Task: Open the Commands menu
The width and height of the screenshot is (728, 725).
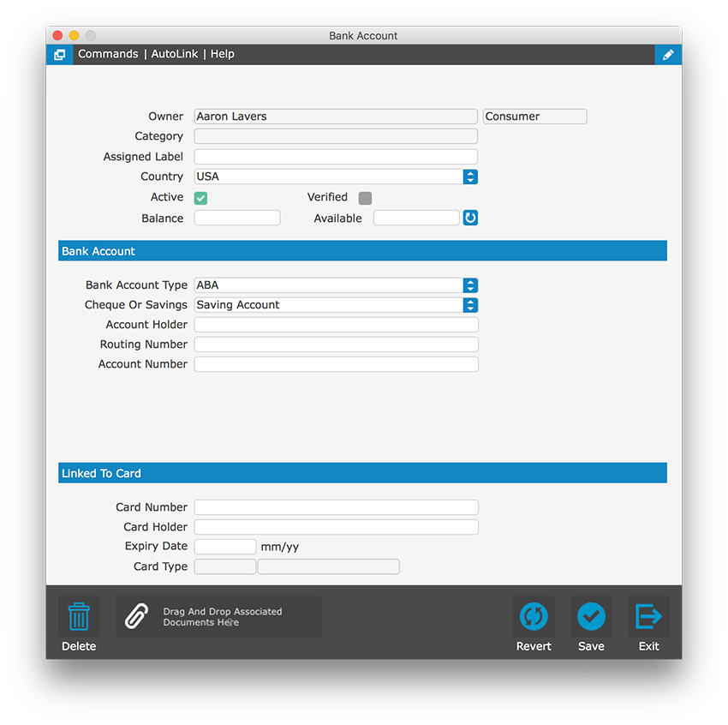Action: [108, 54]
